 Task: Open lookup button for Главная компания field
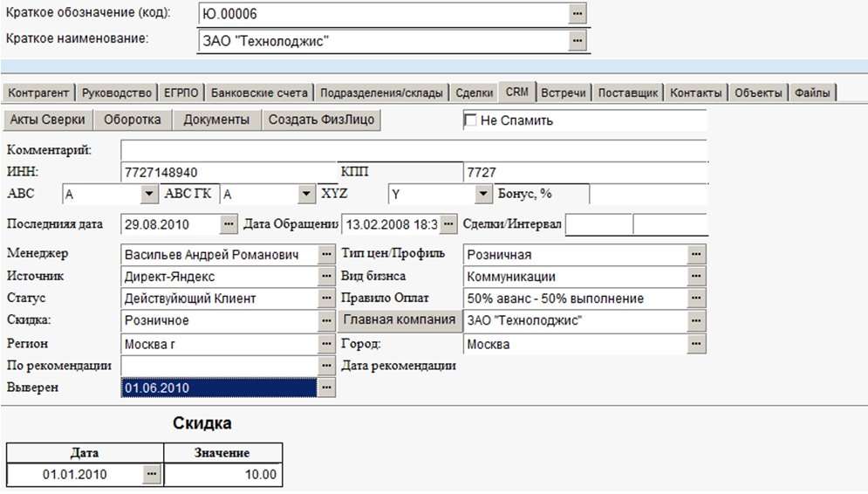pyautogui.click(x=696, y=320)
